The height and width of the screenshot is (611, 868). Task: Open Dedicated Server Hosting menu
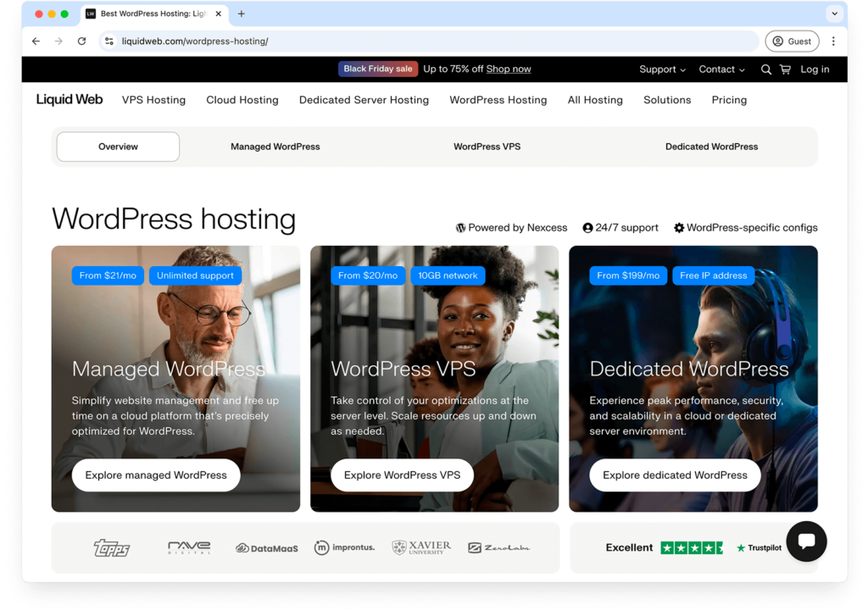click(364, 100)
